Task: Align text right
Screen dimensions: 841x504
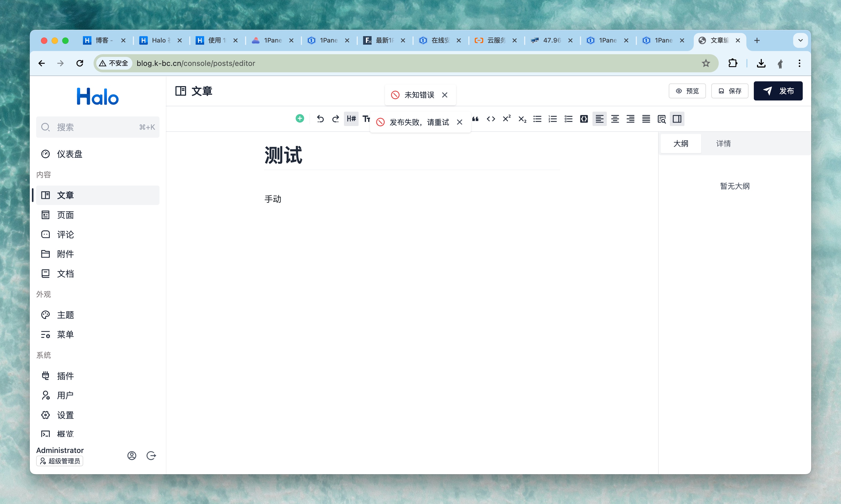Action: (x=630, y=119)
